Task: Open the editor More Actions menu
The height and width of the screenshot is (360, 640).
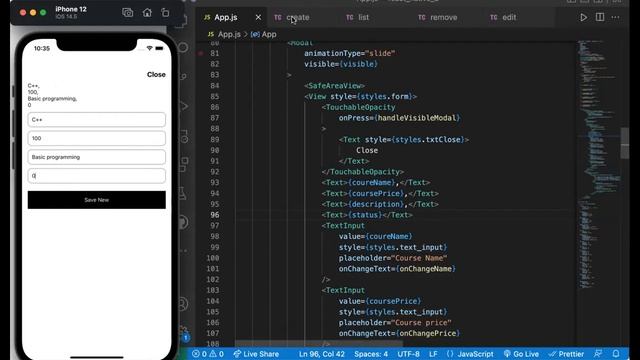Action: [615, 17]
